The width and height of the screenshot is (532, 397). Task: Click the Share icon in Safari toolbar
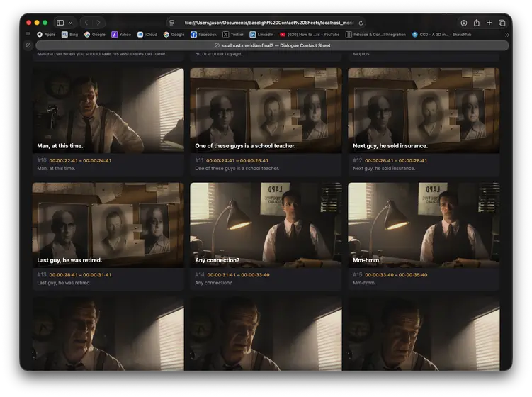476,23
